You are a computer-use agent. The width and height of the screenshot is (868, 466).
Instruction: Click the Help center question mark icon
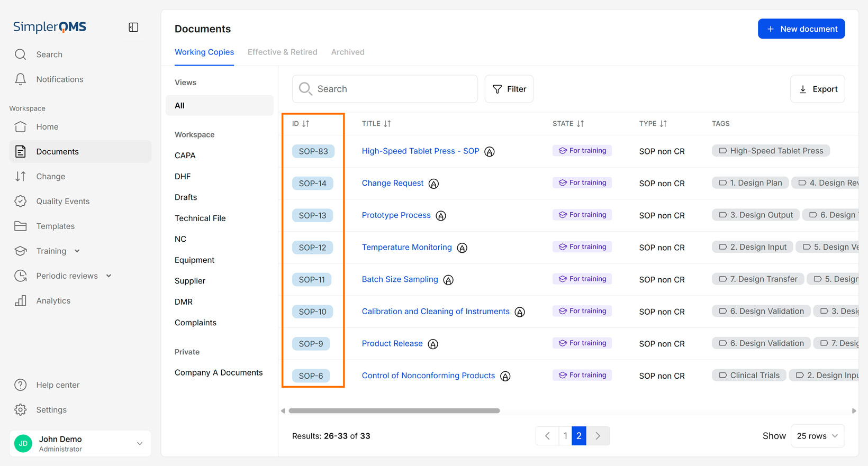coord(21,385)
